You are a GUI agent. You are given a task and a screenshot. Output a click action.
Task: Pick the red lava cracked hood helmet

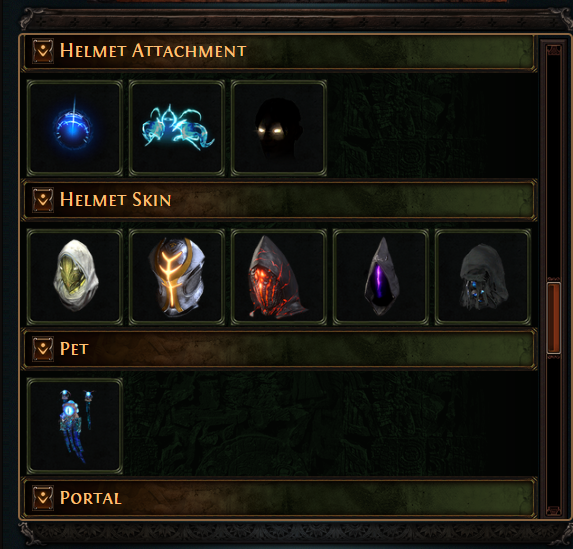(x=279, y=277)
